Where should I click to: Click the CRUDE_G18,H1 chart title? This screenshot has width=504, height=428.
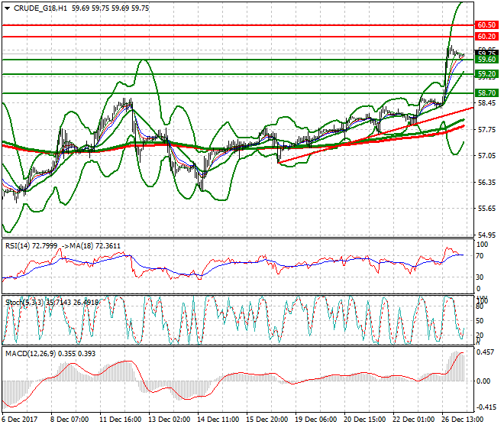click(37, 7)
